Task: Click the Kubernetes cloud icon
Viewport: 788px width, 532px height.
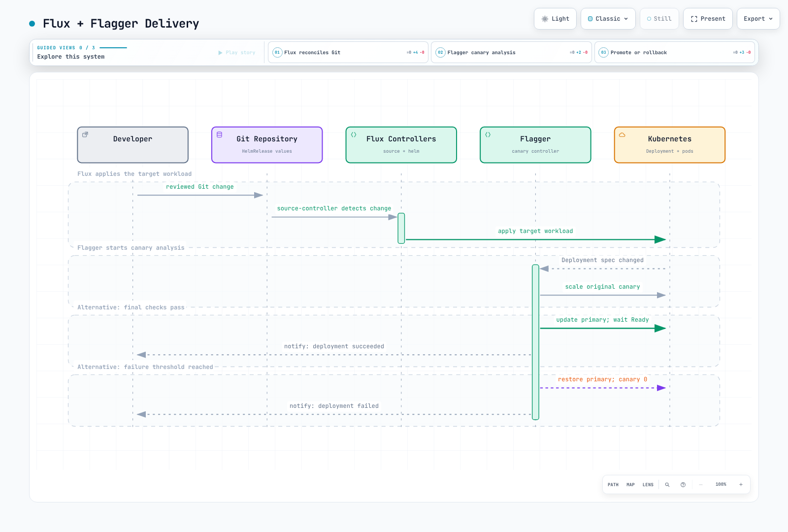Action: [x=622, y=134]
